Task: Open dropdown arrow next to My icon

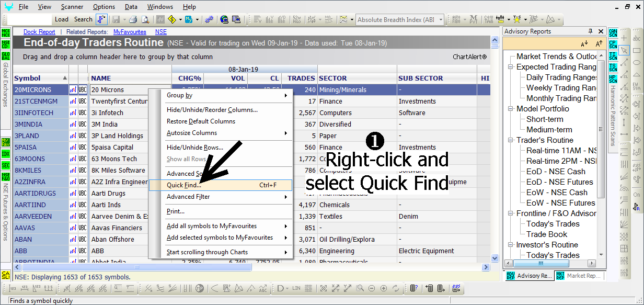Action: point(197,19)
